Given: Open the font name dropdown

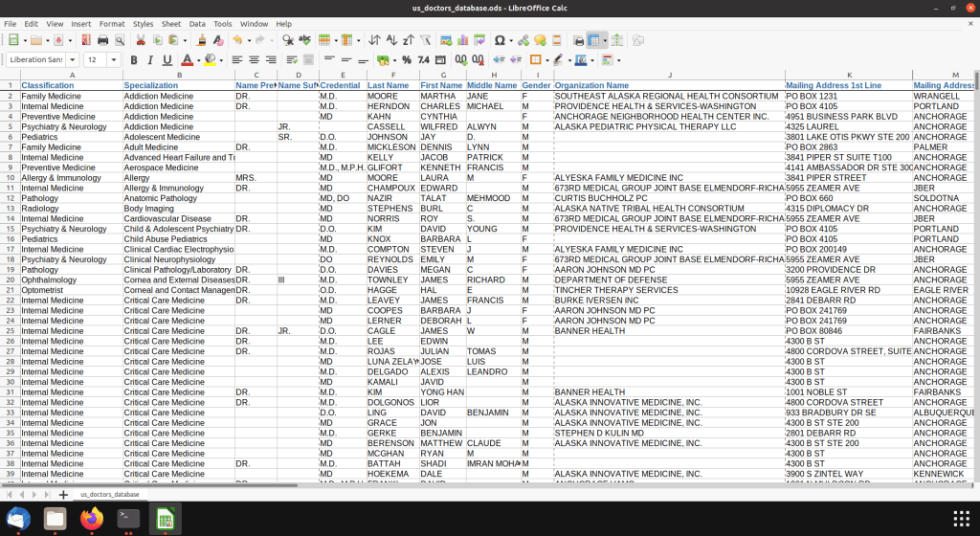Looking at the screenshot, I should pyautogui.click(x=73, y=59).
